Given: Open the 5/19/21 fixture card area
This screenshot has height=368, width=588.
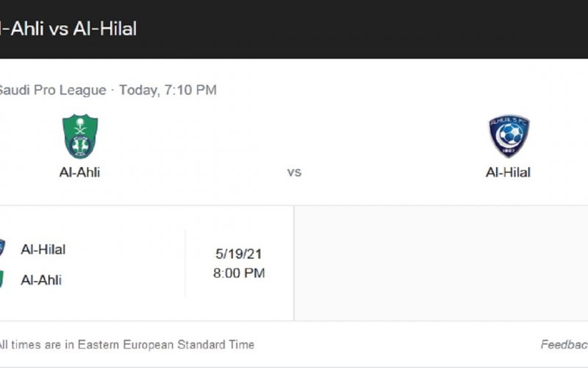Looking at the screenshot, I should [146, 263].
